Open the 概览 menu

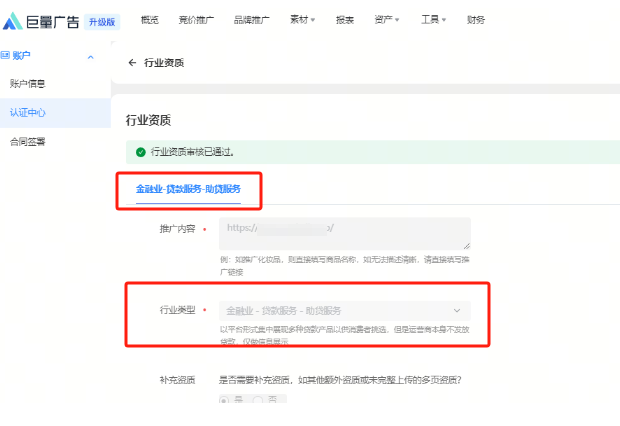click(149, 20)
